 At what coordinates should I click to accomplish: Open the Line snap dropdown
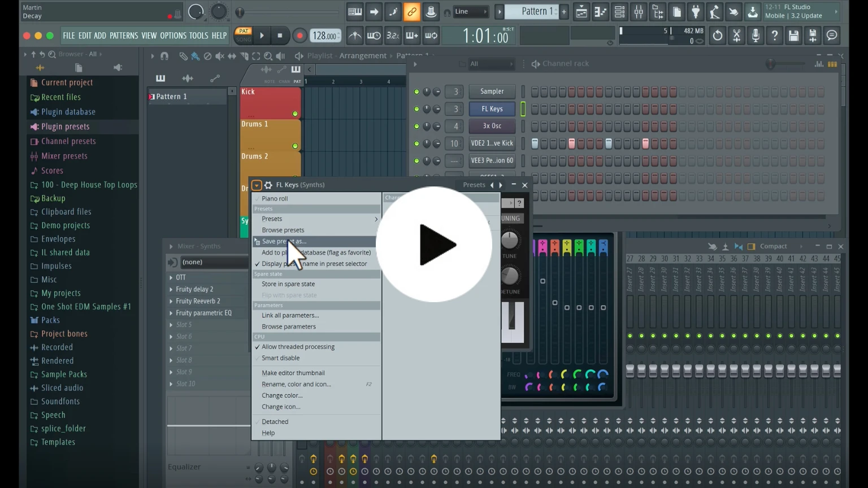pyautogui.click(x=471, y=11)
